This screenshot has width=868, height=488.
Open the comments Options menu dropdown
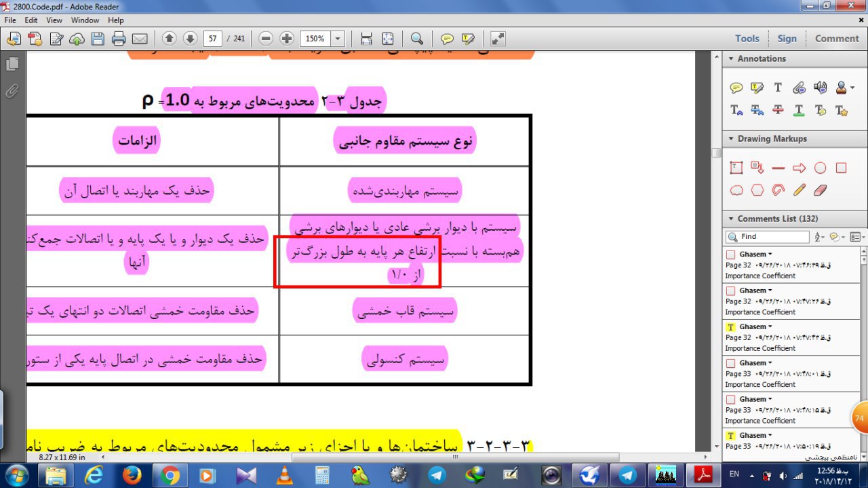point(856,237)
